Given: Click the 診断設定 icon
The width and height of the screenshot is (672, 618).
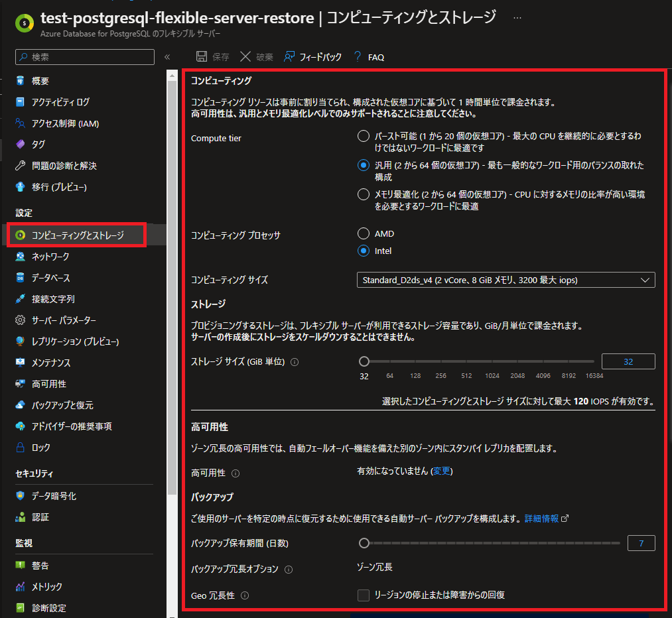Looking at the screenshot, I should pos(20,607).
